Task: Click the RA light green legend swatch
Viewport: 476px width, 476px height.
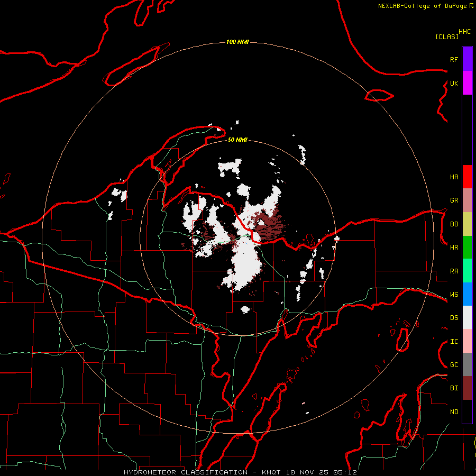Action: point(467,271)
